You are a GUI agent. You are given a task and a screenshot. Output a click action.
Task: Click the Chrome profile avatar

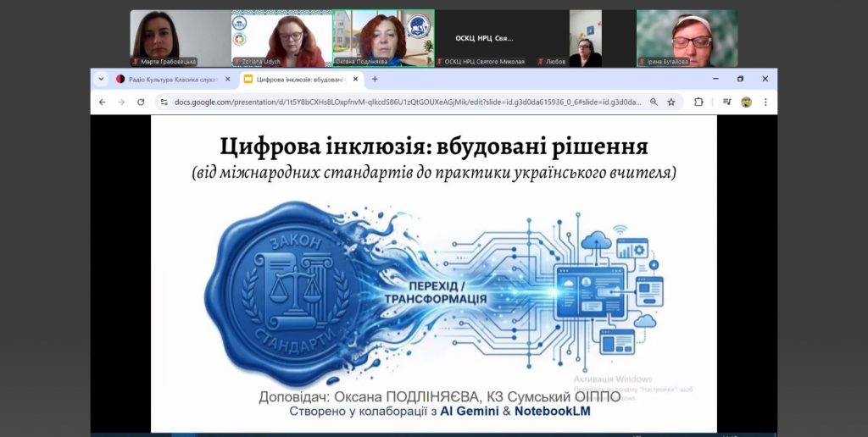coord(746,102)
